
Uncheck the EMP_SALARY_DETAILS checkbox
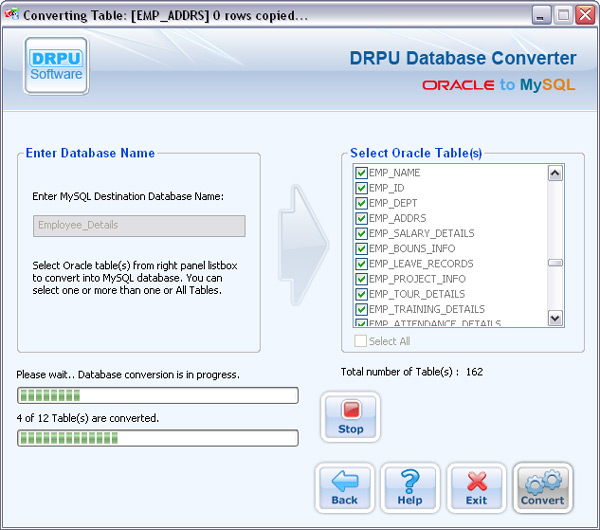tap(361, 233)
